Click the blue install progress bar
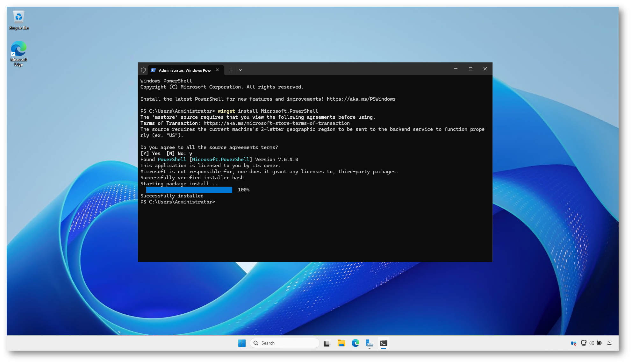 pyautogui.click(x=189, y=190)
